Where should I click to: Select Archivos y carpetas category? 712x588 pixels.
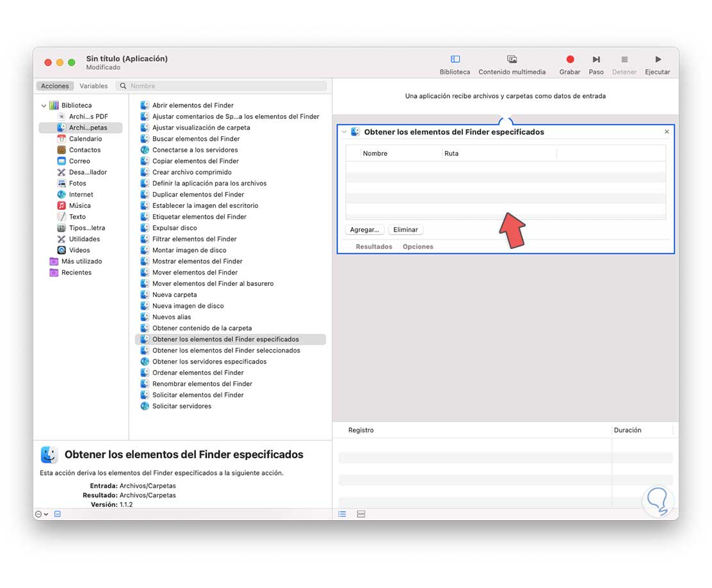pos(81,128)
